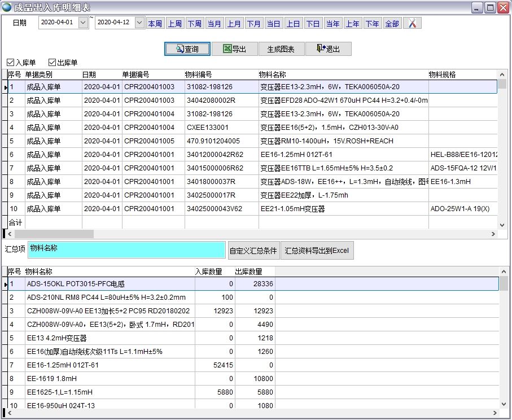Click the tools icon beside 全部

tap(413, 23)
